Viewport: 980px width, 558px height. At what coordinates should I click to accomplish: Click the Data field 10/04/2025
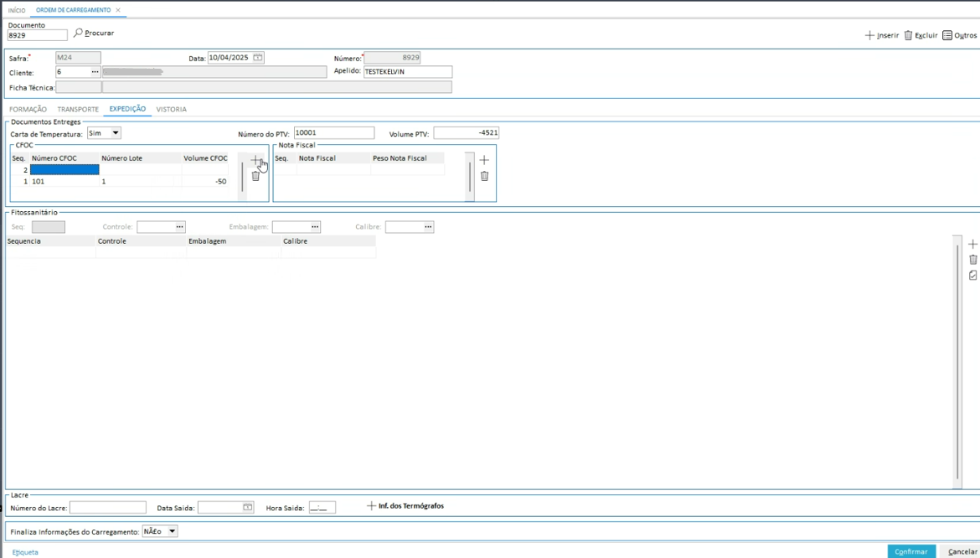pos(230,58)
